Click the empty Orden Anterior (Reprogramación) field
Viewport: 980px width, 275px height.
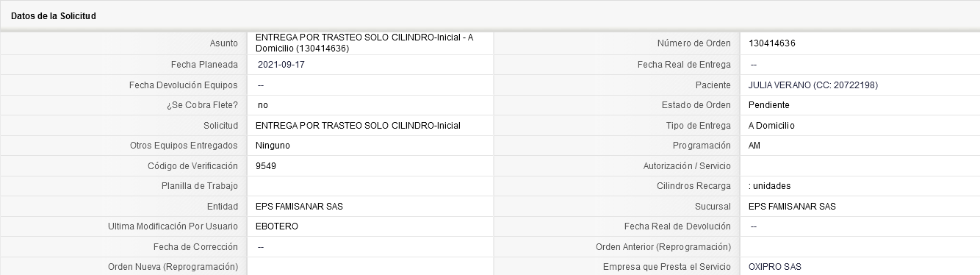pos(860,246)
